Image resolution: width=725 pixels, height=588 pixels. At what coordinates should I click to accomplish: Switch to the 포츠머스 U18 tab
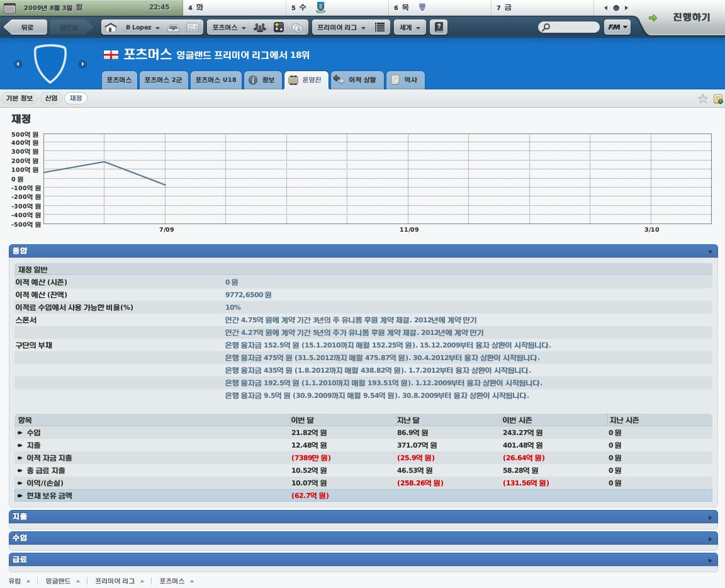pyautogui.click(x=215, y=80)
